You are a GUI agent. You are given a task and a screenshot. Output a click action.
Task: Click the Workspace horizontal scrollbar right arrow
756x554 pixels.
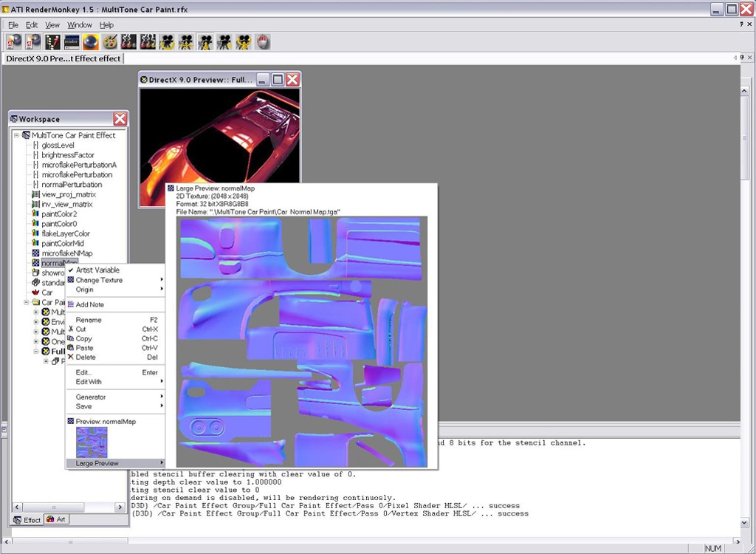pyautogui.click(x=120, y=507)
